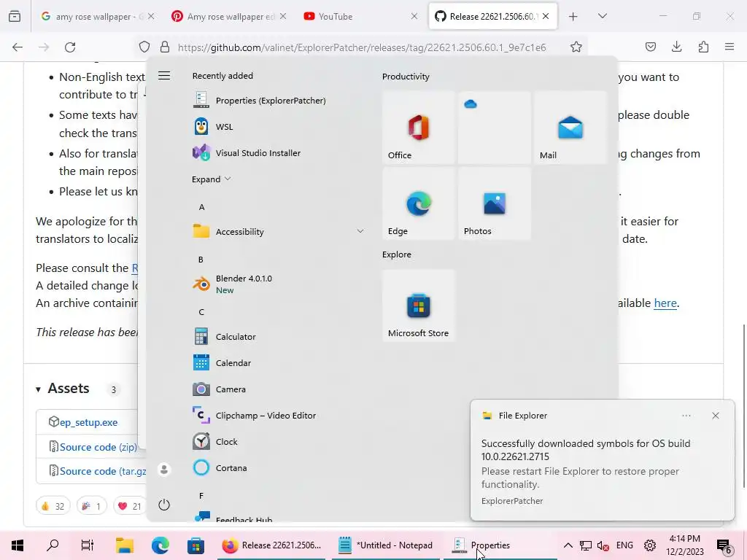The height and width of the screenshot is (560, 747).
Task: Open Clipchamp – Video Editor
Action: pos(255,415)
